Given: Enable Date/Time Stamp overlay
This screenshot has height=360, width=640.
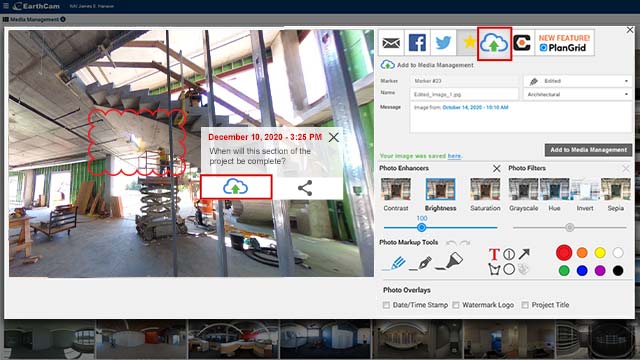Looking at the screenshot, I should click(x=386, y=305).
